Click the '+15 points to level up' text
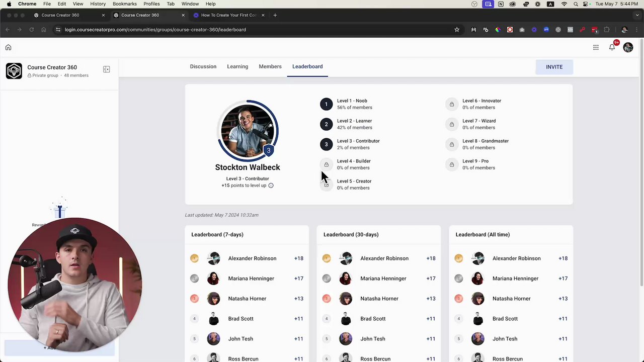 pyautogui.click(x=244, y=186)
